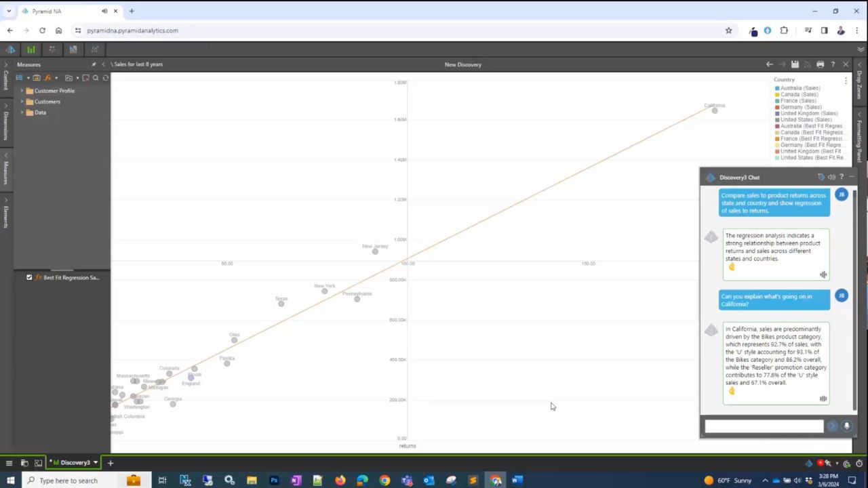868x488 pixels.
Task: Expand the Drop Zones panel
Action: pyautogui.click(x=859, y=81)
